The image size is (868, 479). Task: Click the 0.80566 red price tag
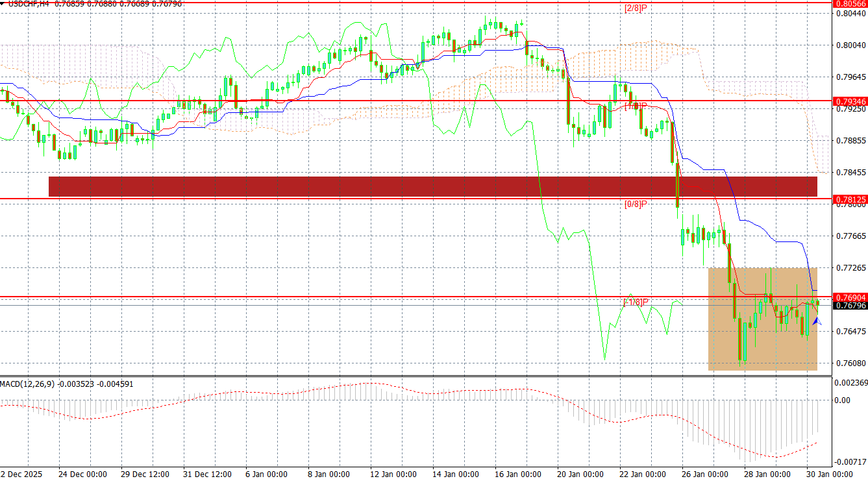(x=850, y=4)
